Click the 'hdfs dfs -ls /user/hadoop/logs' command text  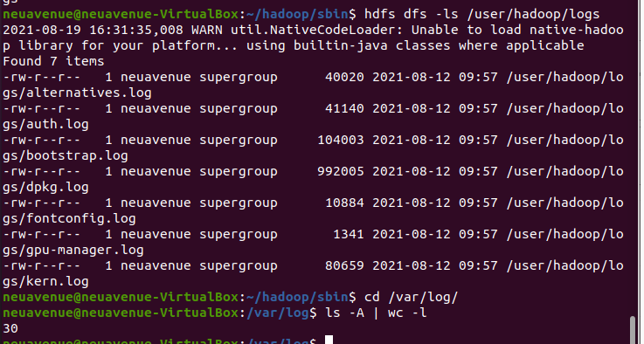pos(481,14)
